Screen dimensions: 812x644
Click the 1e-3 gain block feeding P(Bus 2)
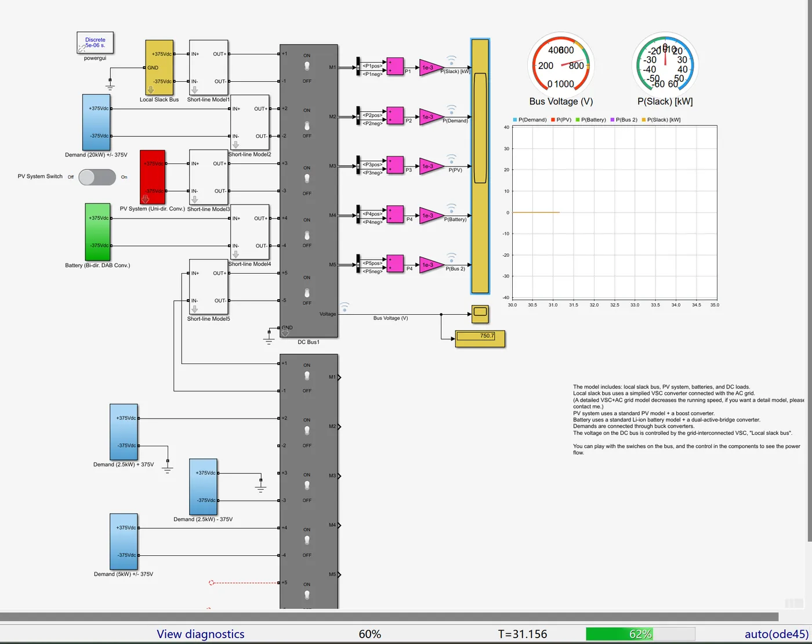tap(430, 264)
